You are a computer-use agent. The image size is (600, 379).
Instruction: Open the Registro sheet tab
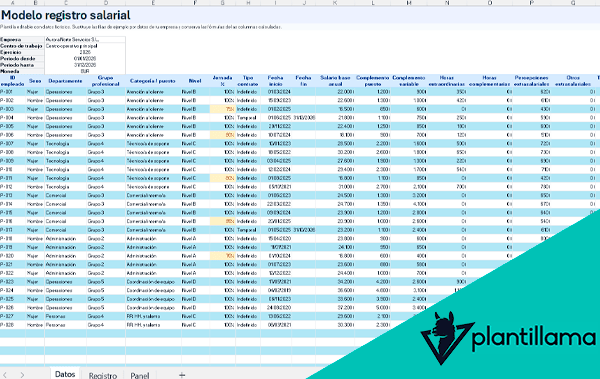[x=103, y=375]
